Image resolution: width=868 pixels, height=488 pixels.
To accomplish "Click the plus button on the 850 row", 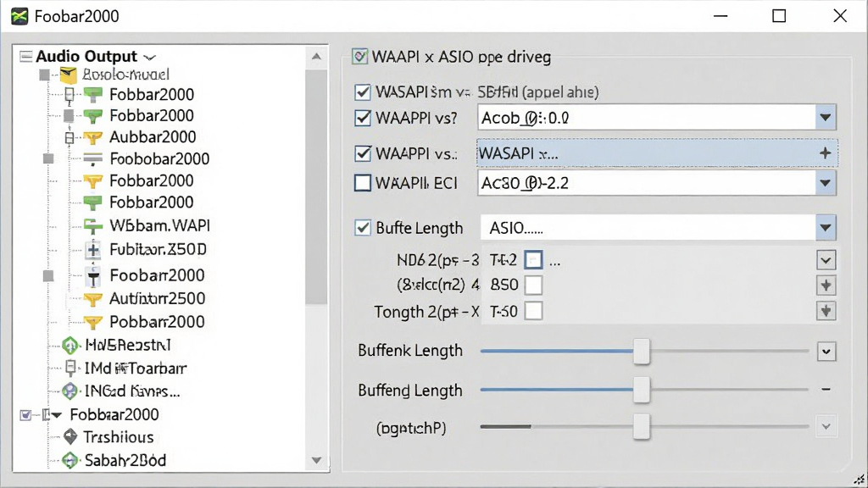I will pos(826,286).
